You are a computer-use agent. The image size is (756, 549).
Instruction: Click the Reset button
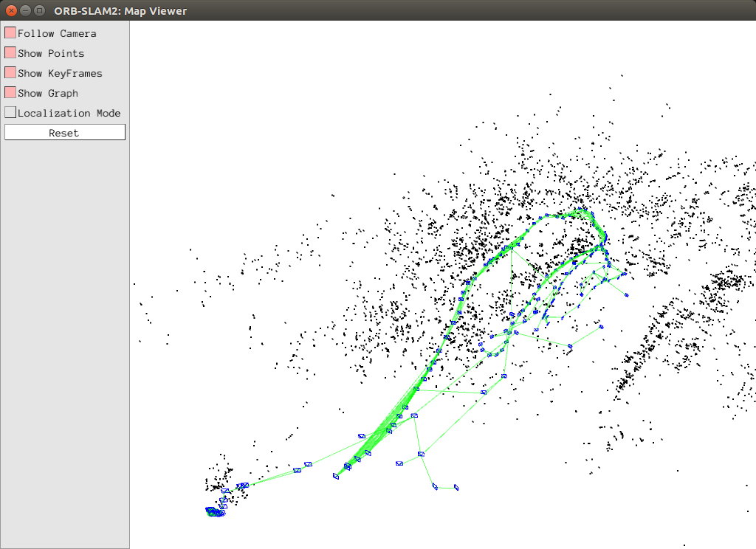tap(65, 133)
